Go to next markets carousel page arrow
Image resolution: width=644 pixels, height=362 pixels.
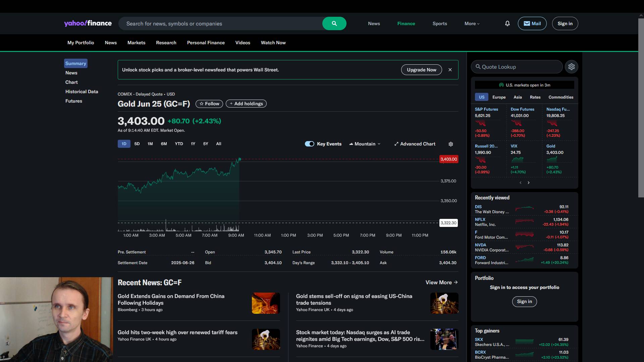tap(529, 183)
